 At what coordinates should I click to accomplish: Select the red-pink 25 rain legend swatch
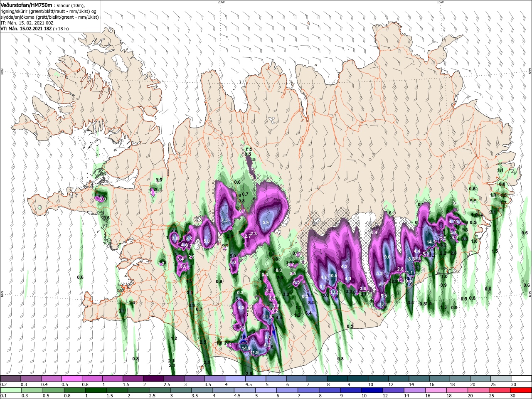(x=500, y=390)
